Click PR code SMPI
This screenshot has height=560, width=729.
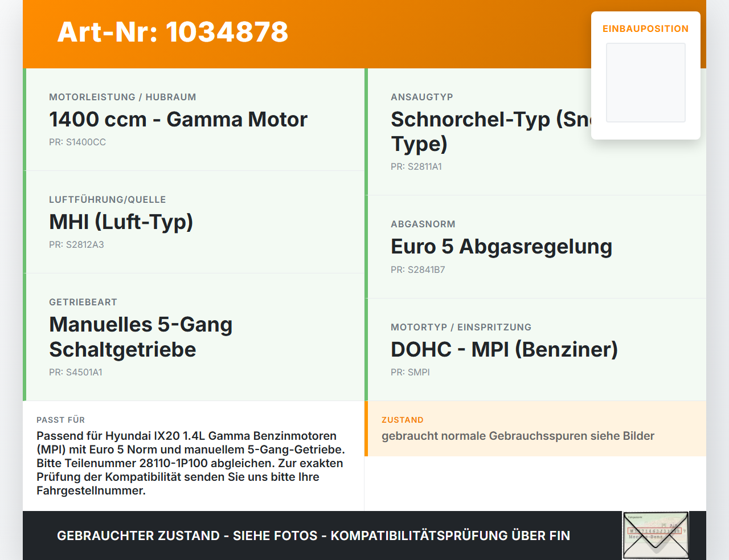pyautogui.click(x=410, y=373)
